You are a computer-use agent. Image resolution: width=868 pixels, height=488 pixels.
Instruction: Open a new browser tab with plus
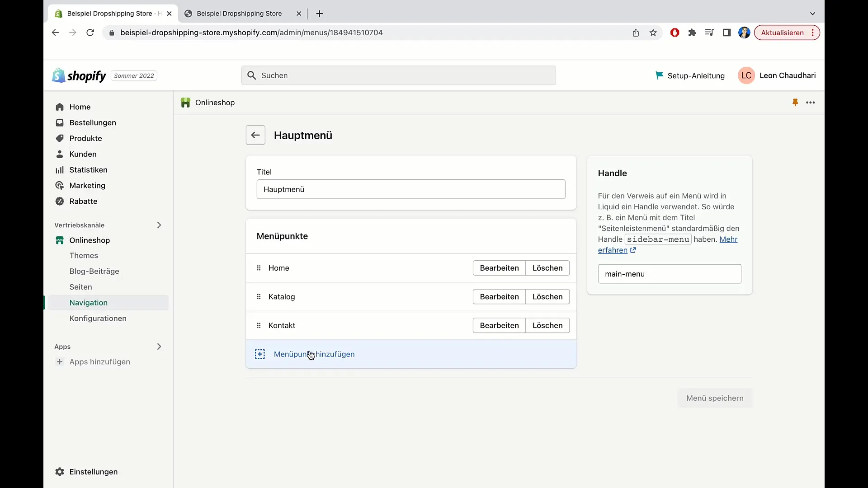pos(320,14)
